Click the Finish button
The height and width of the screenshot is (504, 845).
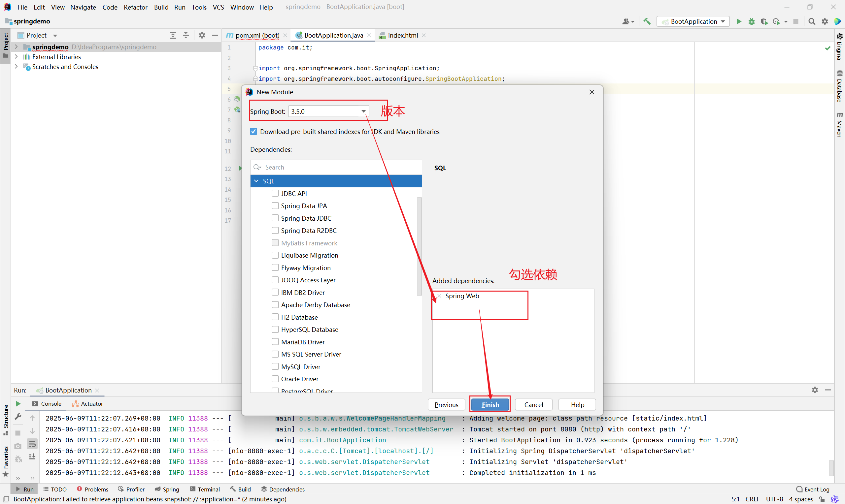point(490,404)
